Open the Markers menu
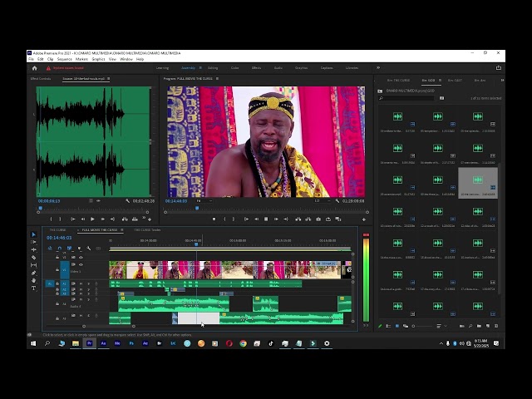The image size is (532, 399). (x=81, y=59)
